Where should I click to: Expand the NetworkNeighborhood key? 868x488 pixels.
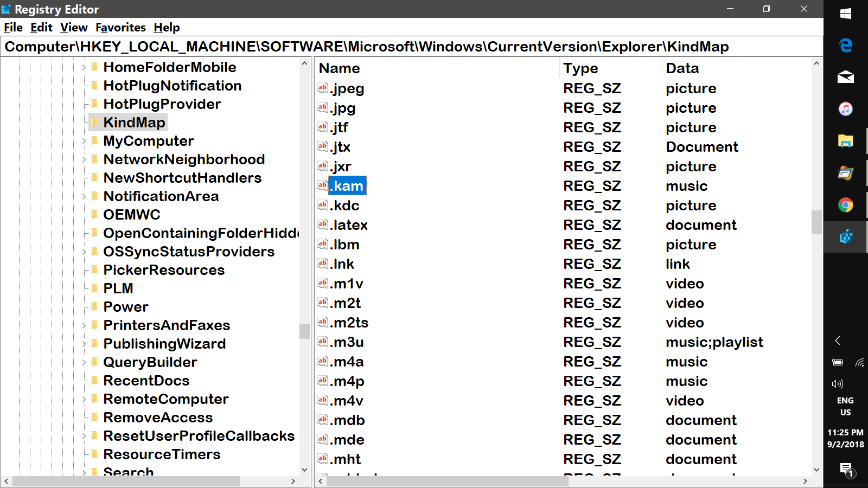tap(84, 159)
